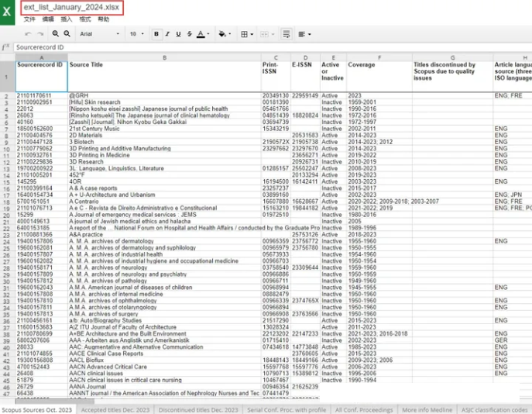Zoom out with the minus magnifier
532x414 pixels.
coord(67,33)
